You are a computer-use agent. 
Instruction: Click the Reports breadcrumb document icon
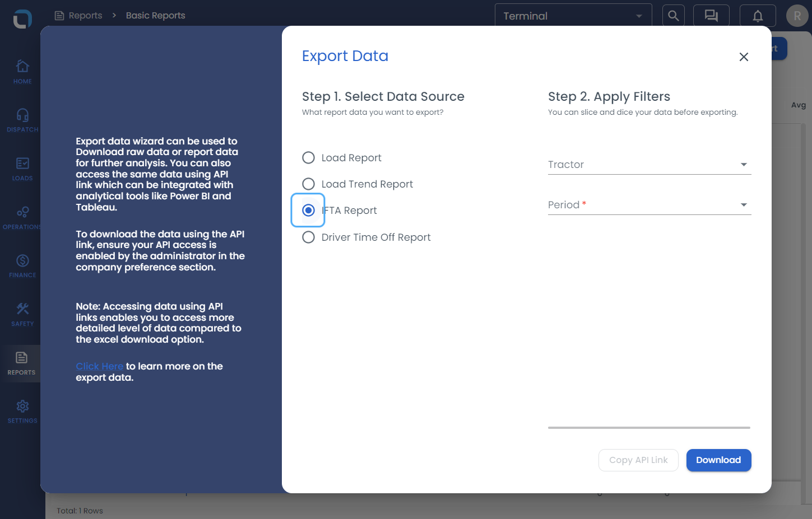[x=59, y=16]
